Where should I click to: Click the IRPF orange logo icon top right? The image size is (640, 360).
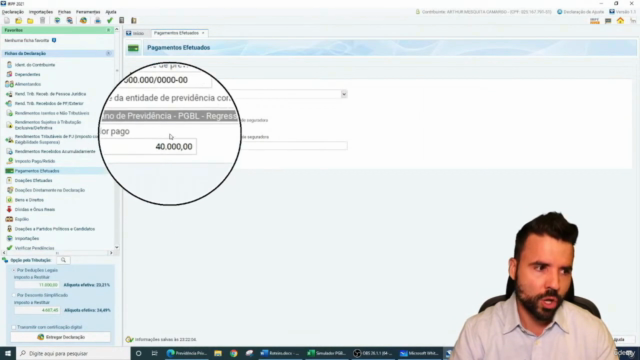[595, 20]
